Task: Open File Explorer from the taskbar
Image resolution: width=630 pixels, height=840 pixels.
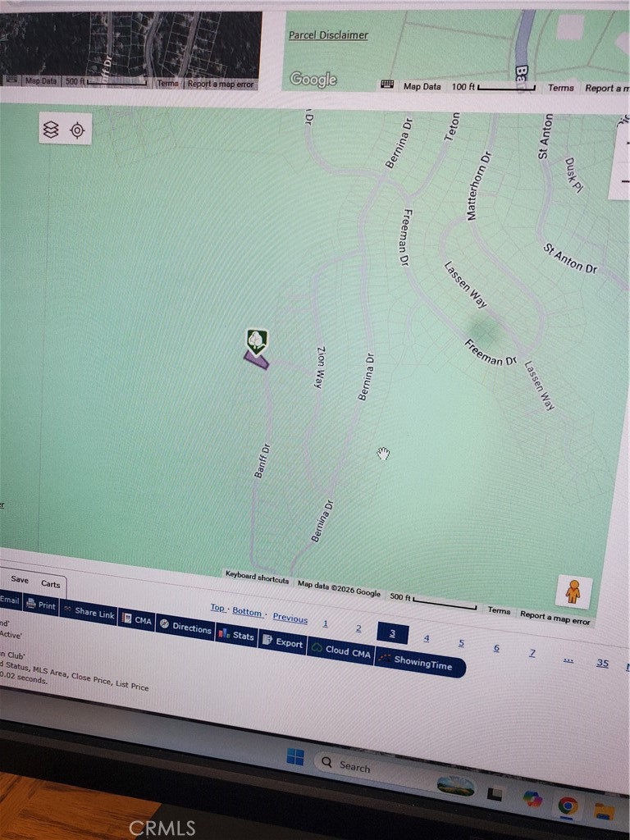Action: 604,811
